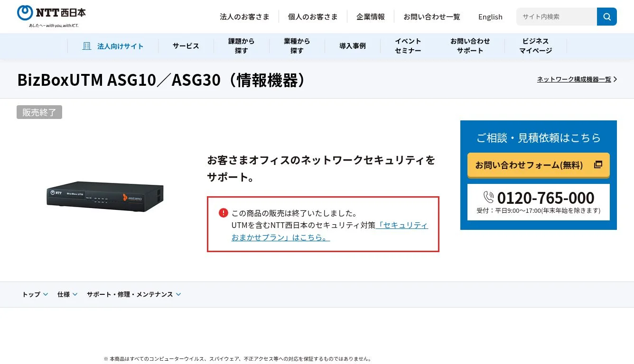
Task: Click the この商品の販売は終了いたしました notice text
Action: pyautogui.click(x=294, y=213)
